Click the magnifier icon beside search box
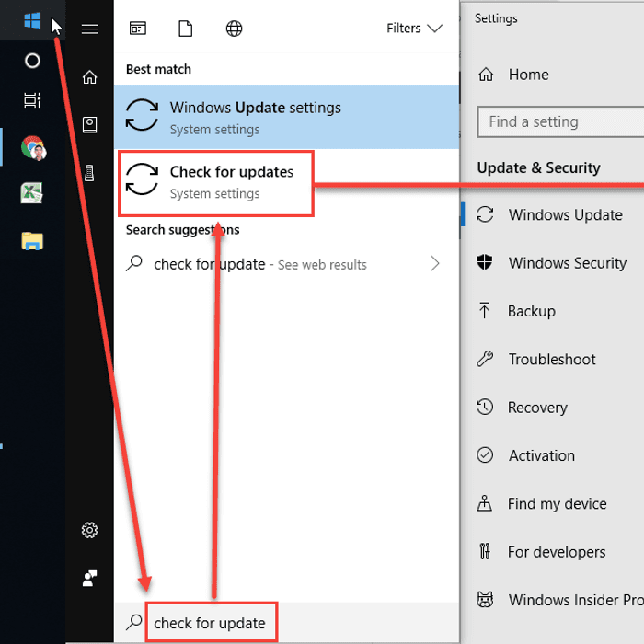The width and height of the screenshot is (644, 644). 134,623
